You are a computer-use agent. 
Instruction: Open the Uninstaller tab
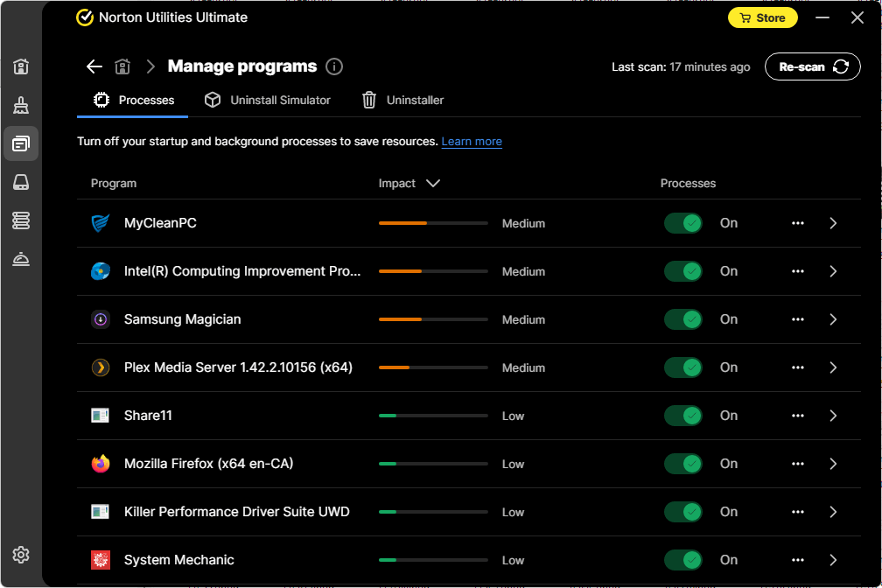(402, 100)
